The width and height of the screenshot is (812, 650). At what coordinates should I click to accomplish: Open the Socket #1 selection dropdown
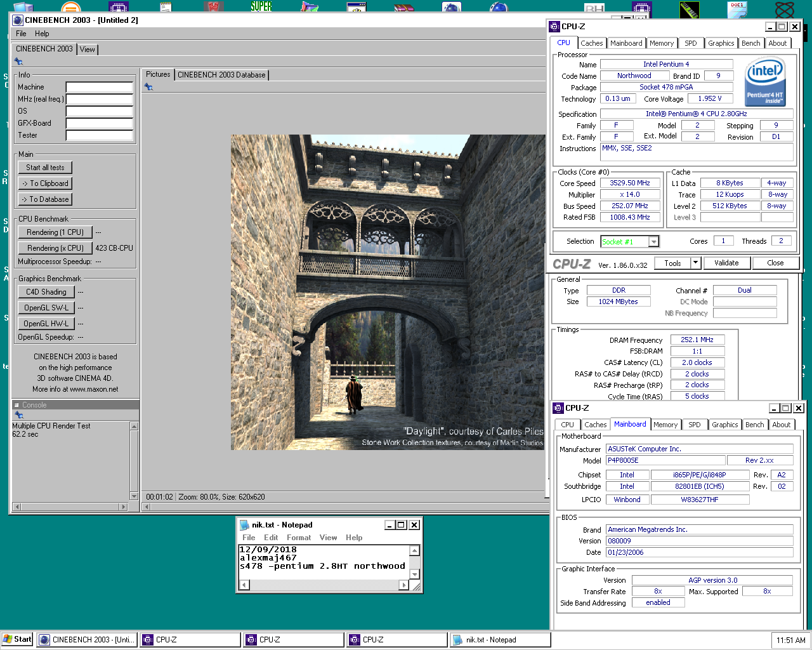(653, 241)
